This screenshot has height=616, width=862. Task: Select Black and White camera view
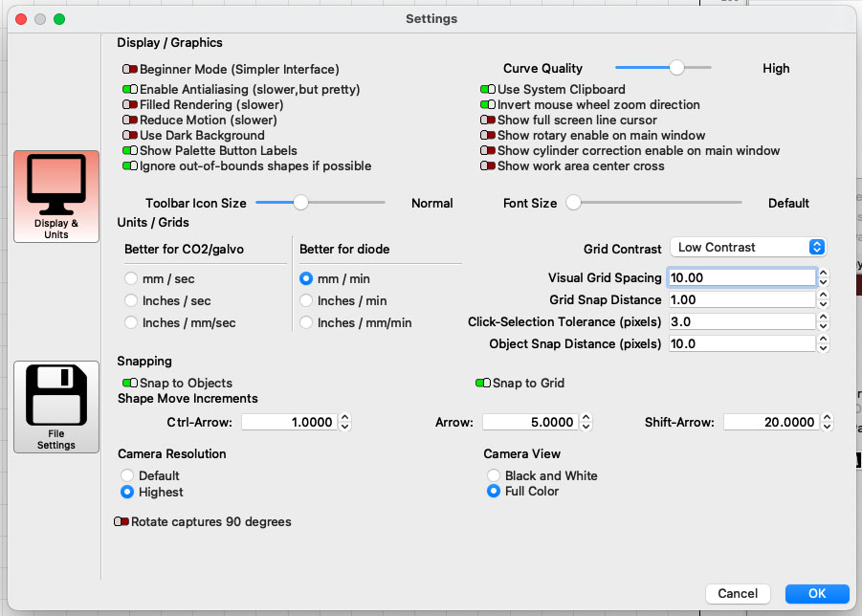pos(494,475)
